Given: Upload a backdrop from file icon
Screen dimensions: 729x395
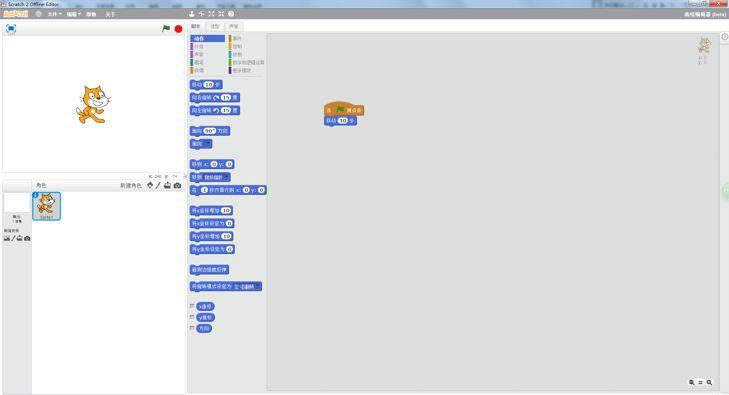Looking at the screenshot, I should 20,238.
